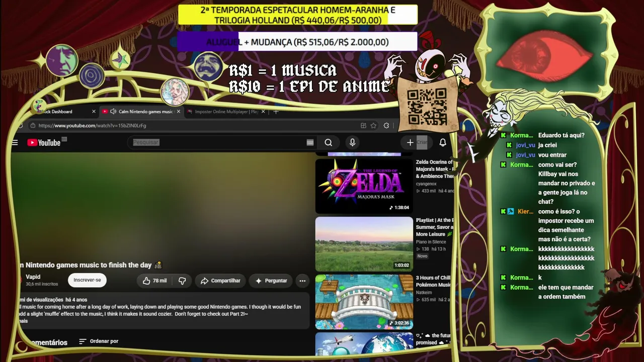The image size is (644, 362).
Task: Open the YouTube hamburger guide menu
Action: tap(15, 143)
